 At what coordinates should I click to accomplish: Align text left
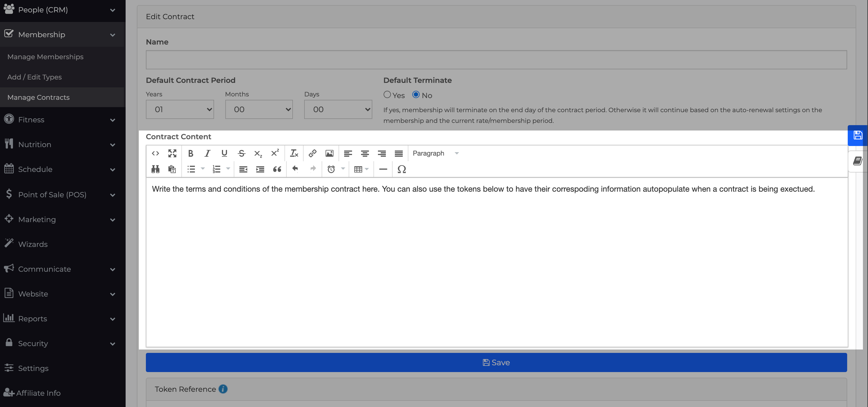pos(348,153)
